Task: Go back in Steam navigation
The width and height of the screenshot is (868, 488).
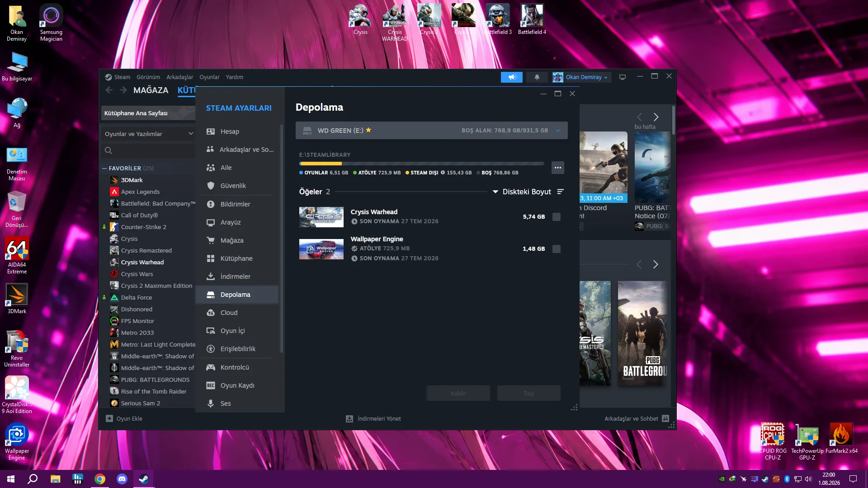Action: (x=109, y=90)
